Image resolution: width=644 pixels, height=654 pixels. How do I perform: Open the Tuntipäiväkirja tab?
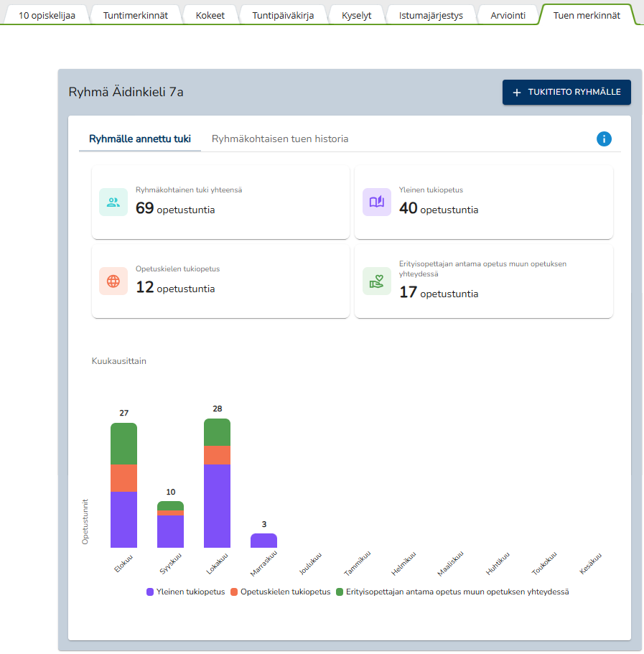point(283,15)
